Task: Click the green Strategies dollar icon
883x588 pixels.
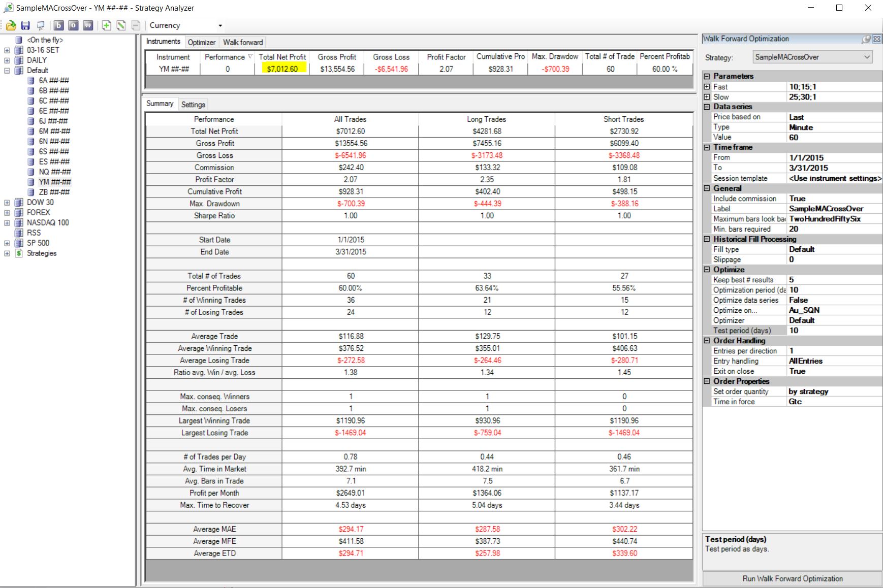Action: [19, 253]
